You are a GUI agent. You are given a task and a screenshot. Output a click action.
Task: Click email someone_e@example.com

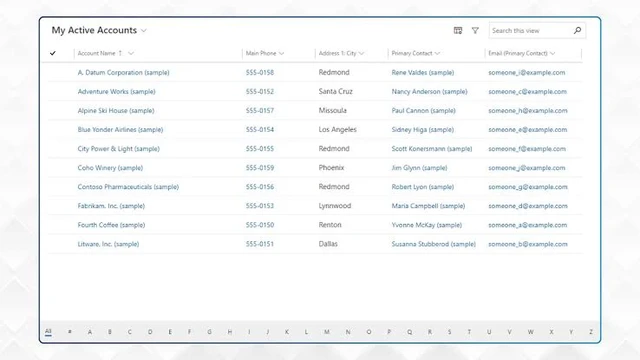[527, 129]
